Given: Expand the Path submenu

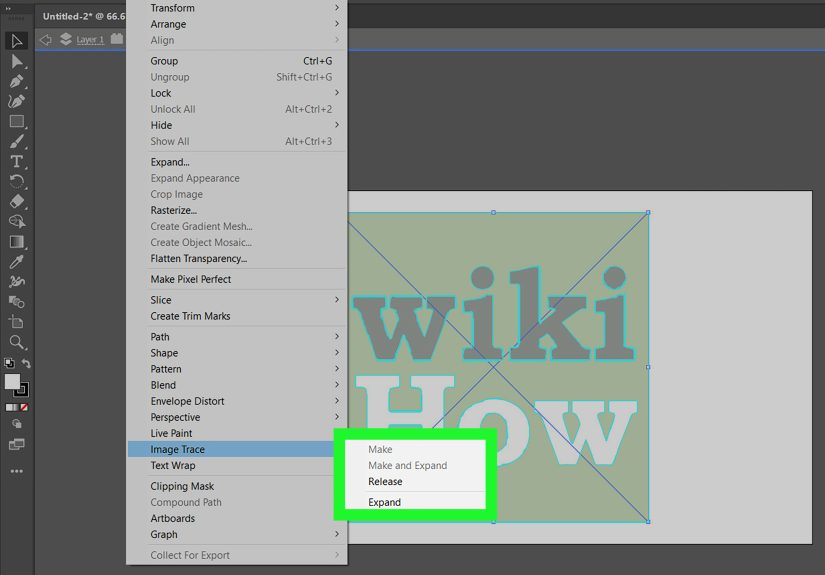Looking at the screenshot, I should coord(237,337).
